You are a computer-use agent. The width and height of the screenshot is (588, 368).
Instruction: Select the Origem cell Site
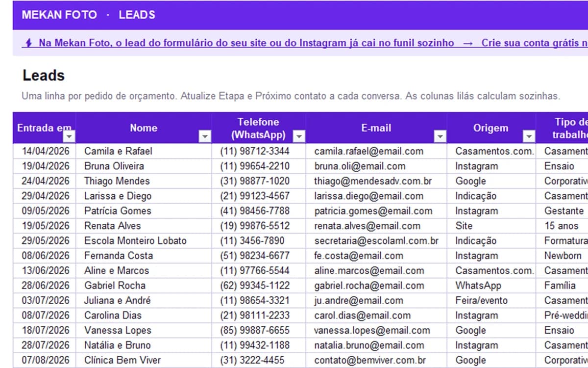[491, 226]
